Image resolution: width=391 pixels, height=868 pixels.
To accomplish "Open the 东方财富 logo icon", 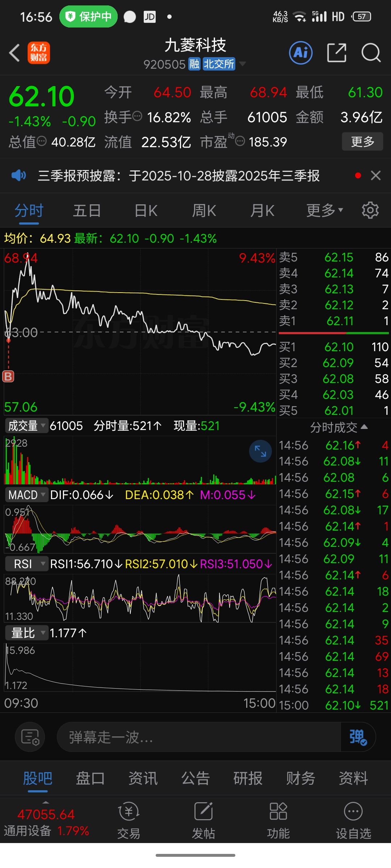I will tap(39, 53).
